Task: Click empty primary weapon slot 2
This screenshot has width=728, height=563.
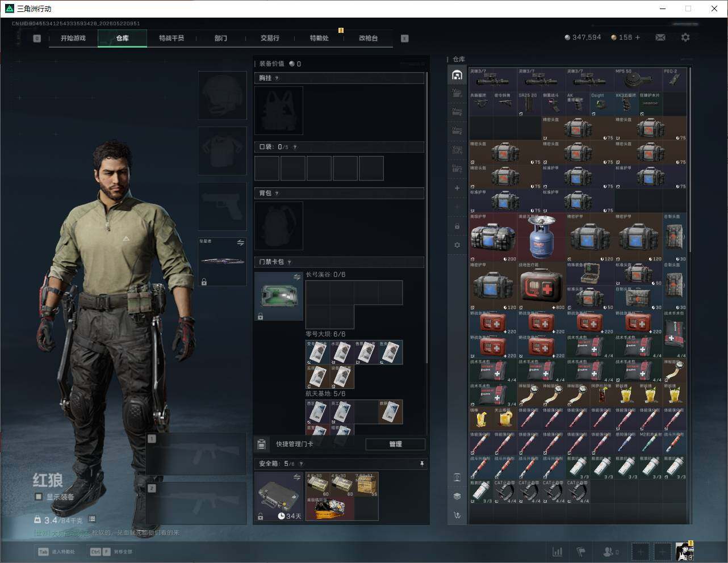Action: pyautogui.click(x=196, y=504)
